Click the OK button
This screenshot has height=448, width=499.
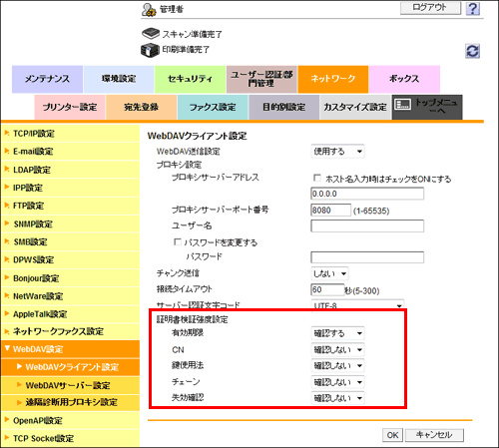click(392, 435)
